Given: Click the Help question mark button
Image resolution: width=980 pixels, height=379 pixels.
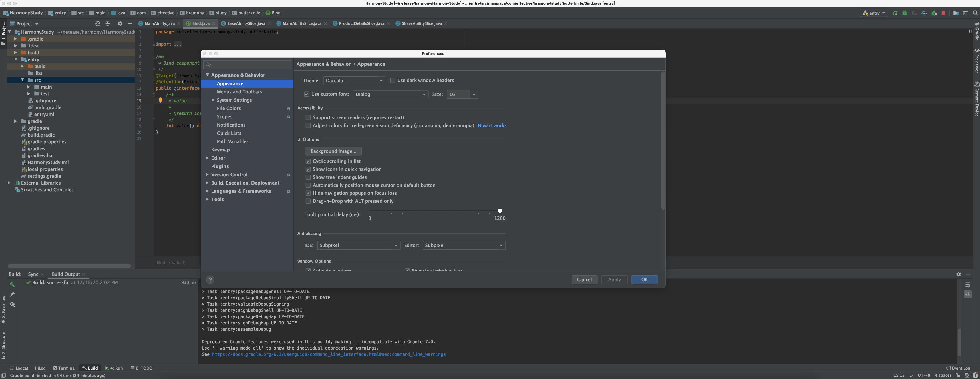Looking at the screenshot, I should (210, 280).
